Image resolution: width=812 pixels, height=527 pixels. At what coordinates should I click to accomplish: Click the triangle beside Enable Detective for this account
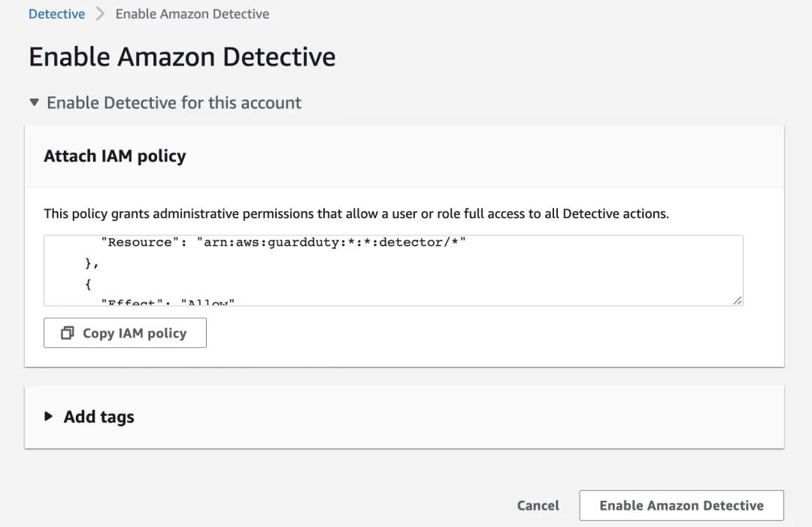pyautogui.click(x=34, y=102)
